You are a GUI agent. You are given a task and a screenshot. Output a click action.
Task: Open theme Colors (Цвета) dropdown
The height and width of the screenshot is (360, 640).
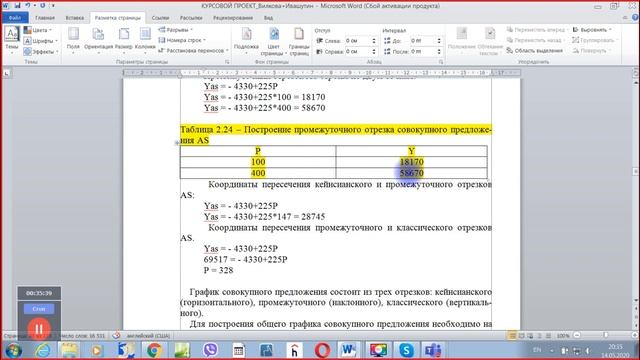[38, 30]
